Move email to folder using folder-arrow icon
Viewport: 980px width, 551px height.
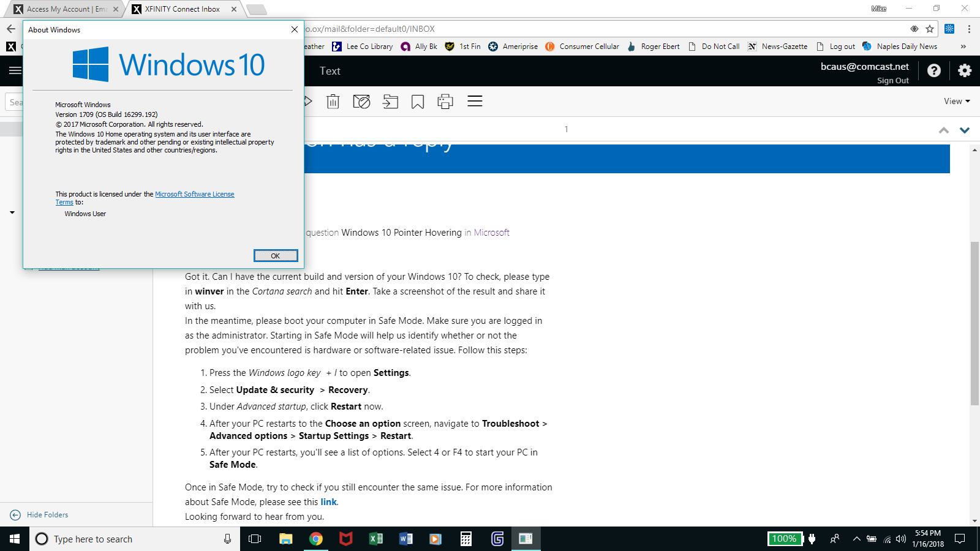coord(390,102)
